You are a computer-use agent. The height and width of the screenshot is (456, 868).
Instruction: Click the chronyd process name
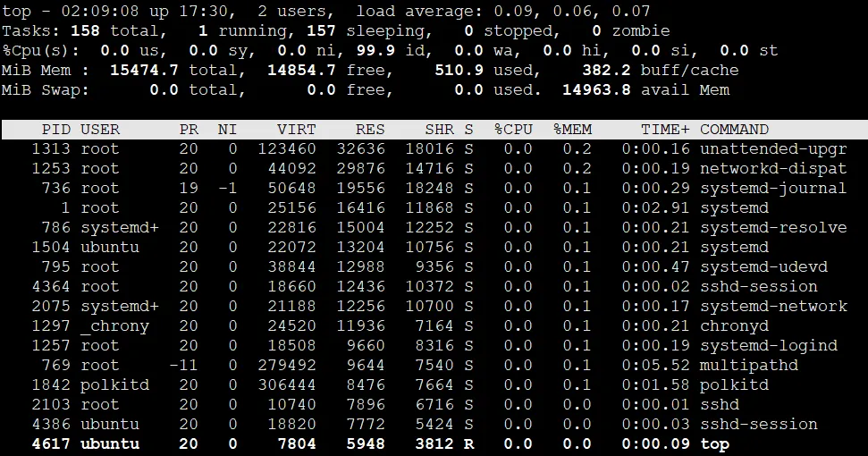click(x=734, y=326)
